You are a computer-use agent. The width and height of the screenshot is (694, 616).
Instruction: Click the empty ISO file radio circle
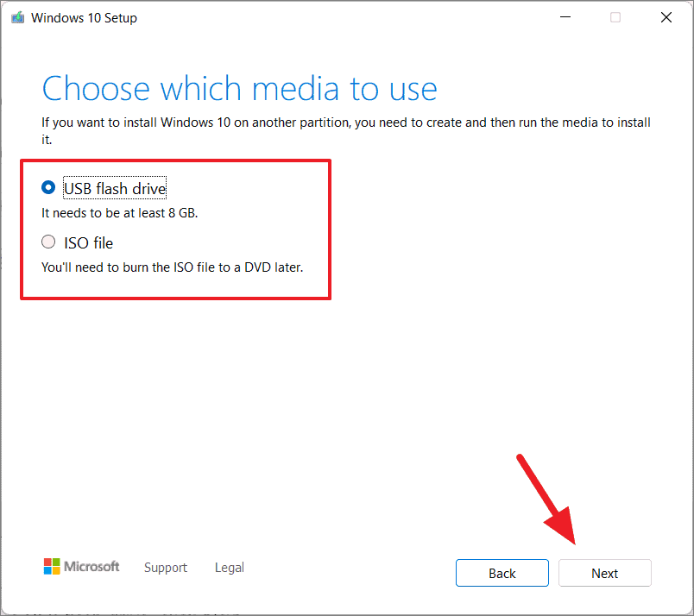tap(48, 242)
